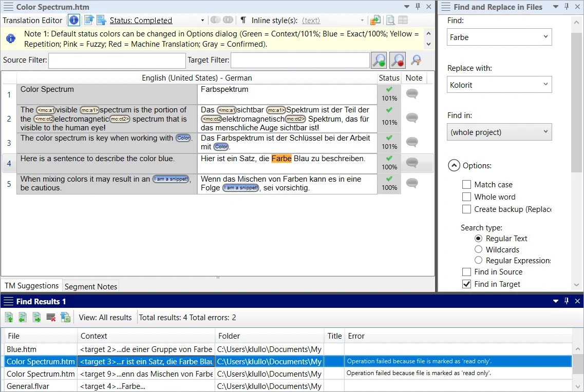This screenshot has width=584, height=392.
Task: Switch to the Segment Notes tab
Action: [90, 286]
